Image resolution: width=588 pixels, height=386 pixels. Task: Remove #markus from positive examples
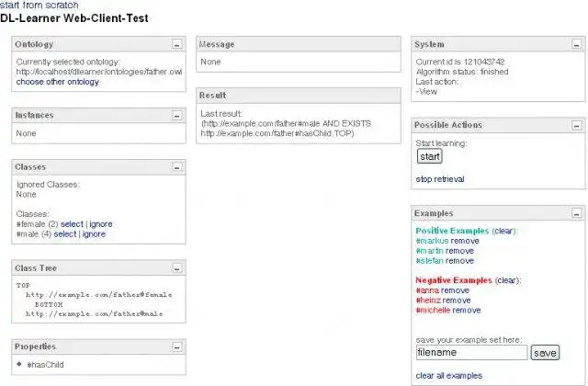[465, 241]
